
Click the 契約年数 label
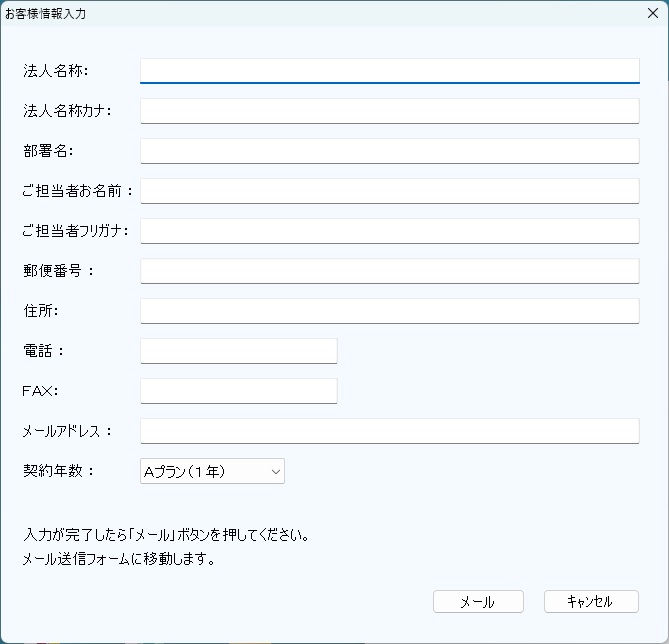(58, 471)
